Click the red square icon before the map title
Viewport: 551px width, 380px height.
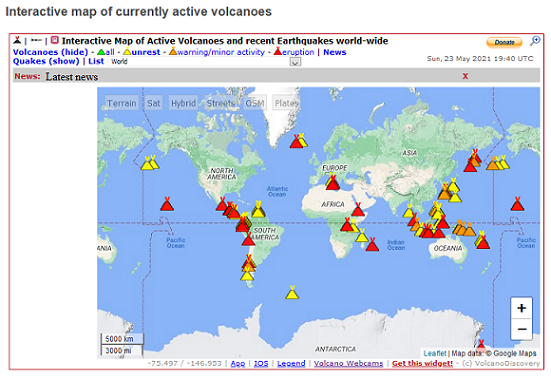pos(54,40)
